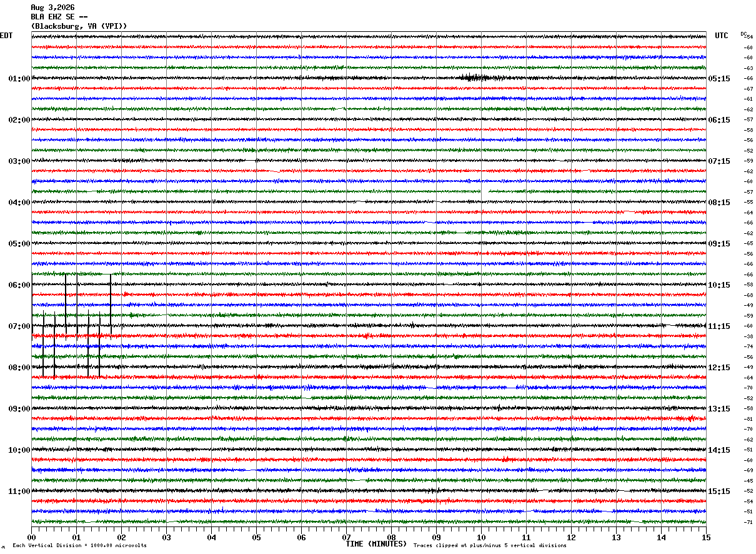Click the DC offset value -68
Viewport: 756px width, 554px height.
pyautogui.click(x=749, y=295)
